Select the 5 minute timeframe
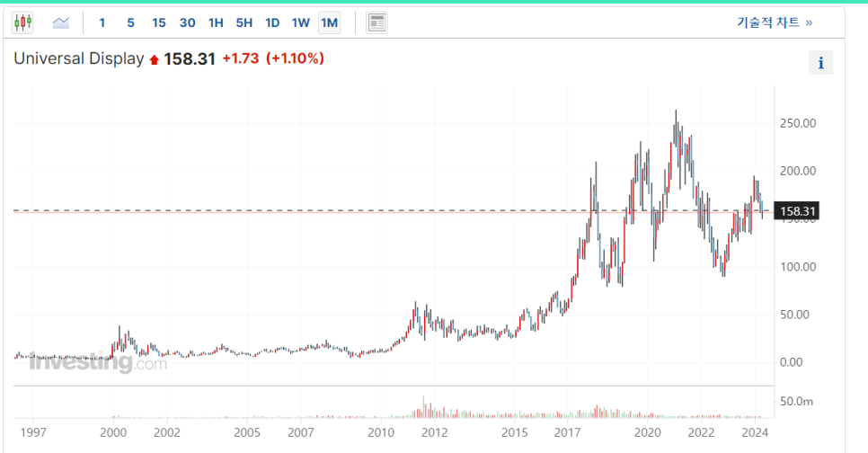 pyautogui.click(x=130, y=22)
